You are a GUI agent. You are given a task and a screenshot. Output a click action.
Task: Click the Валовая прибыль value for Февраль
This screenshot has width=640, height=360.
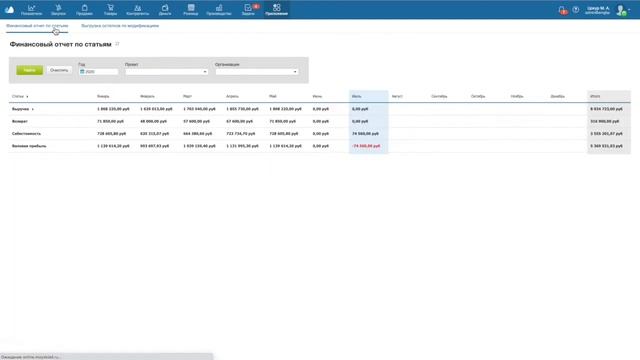pyautogui.click(x=154, y=146)
